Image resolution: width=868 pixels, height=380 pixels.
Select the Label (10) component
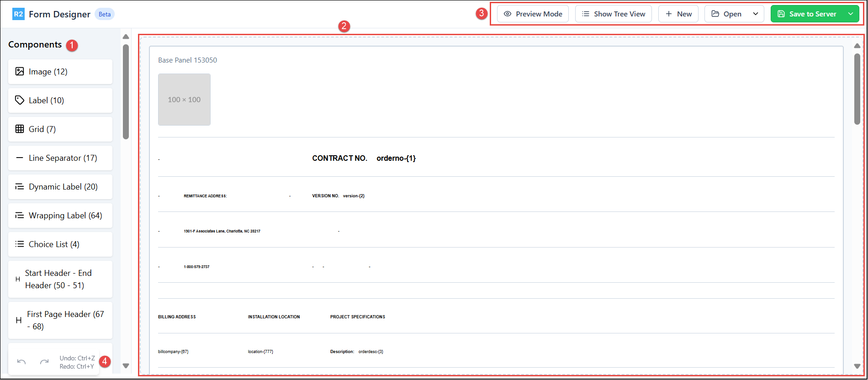tap(60, 100)
